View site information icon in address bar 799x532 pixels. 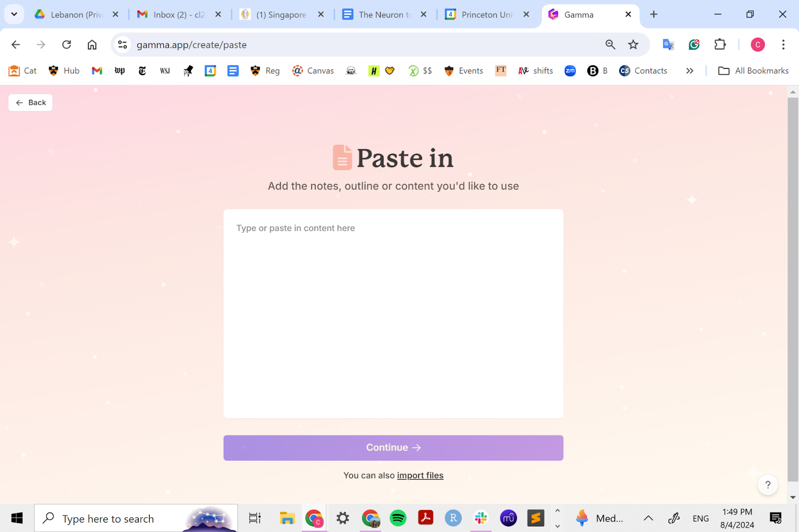(x=122, y=45)
